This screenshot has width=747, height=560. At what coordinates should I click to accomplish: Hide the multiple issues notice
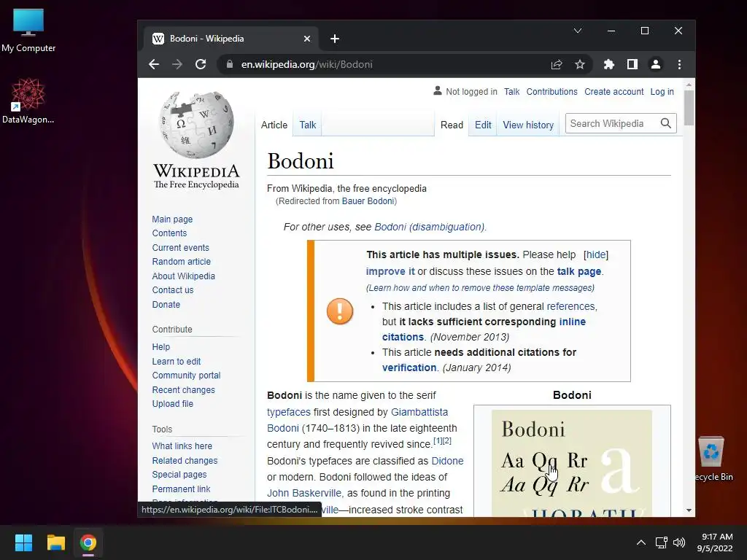coord(595,254)
